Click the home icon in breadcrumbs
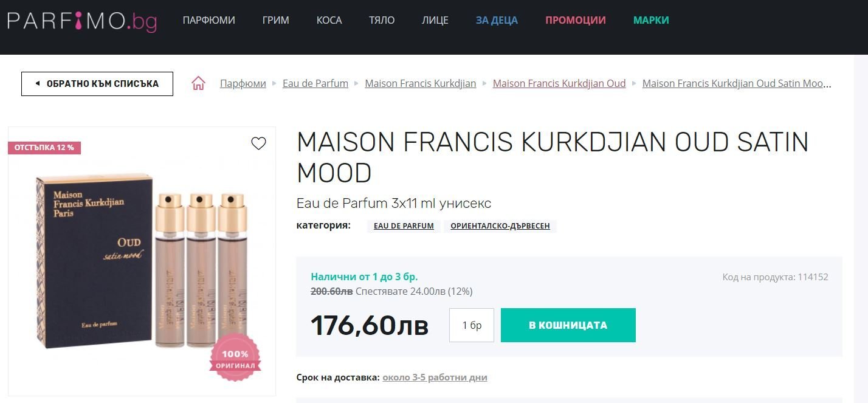The image size is (868, 403). click(198, 83)
